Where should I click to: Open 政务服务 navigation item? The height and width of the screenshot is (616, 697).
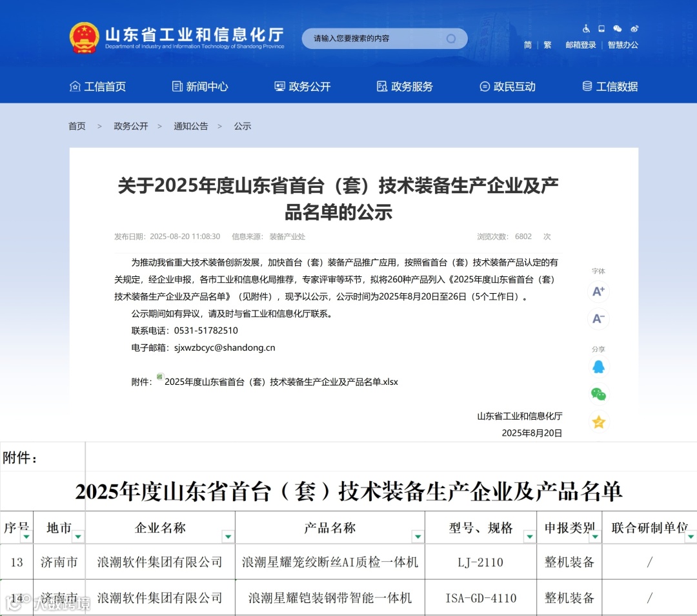click(x=405, y=87)
